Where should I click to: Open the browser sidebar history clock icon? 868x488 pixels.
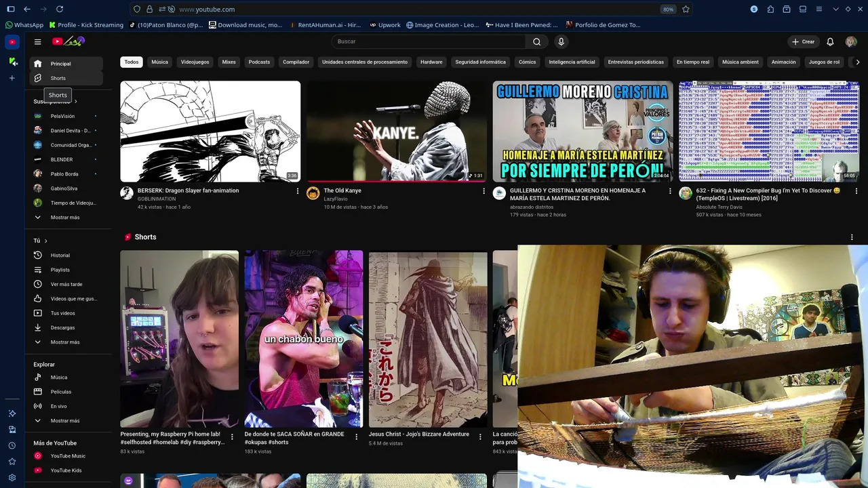tap(12, 445)
